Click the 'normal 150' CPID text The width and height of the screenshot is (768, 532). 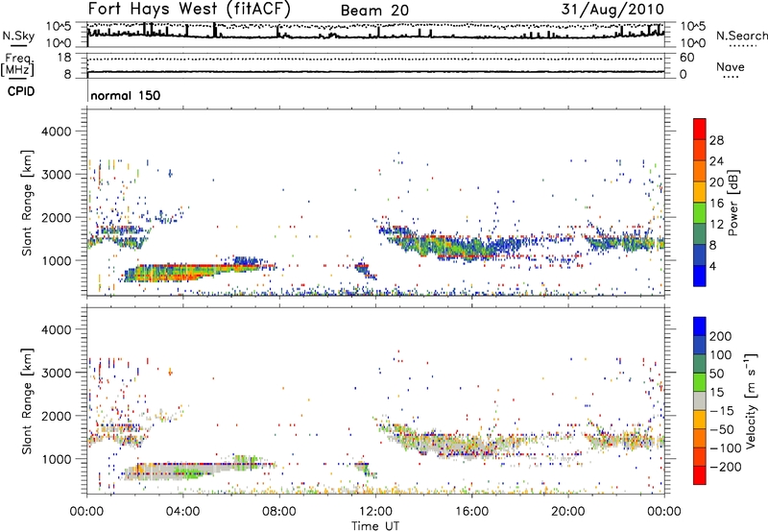[x=126, y=95]
